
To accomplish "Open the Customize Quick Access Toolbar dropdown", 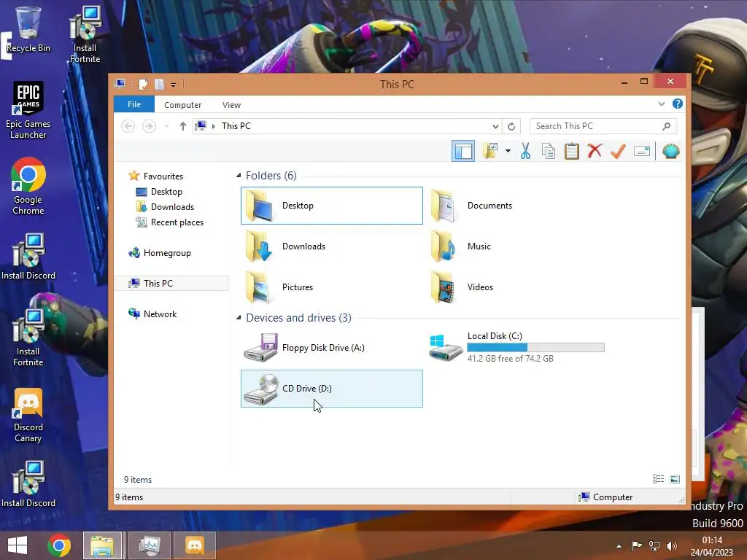I will point(174,85).
